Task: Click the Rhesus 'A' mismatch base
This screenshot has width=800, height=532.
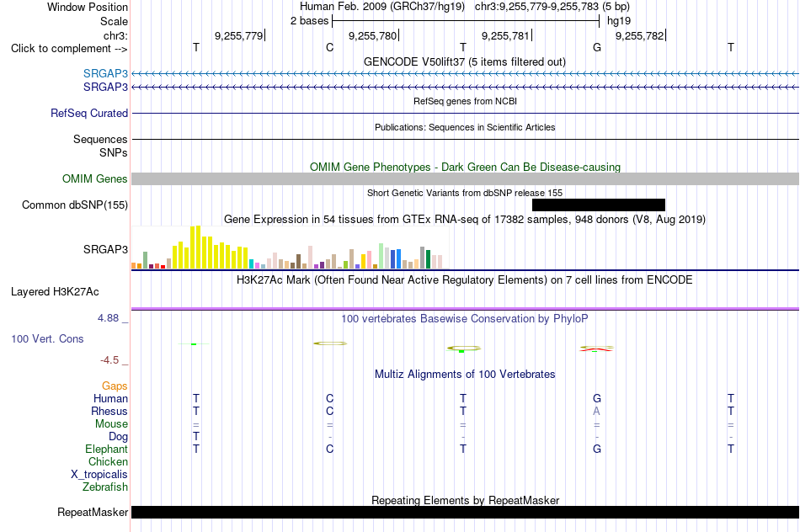Action: coord(596,411)
